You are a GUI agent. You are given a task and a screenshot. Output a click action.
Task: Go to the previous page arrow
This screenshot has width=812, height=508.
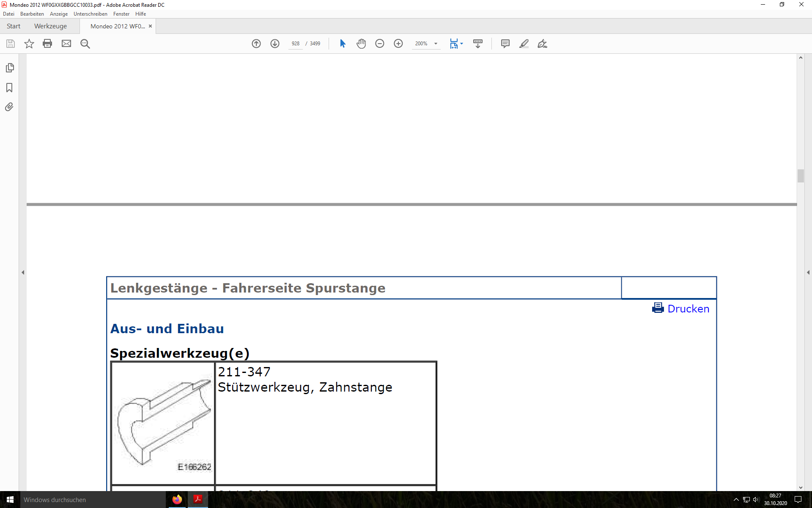pos(256,44)
